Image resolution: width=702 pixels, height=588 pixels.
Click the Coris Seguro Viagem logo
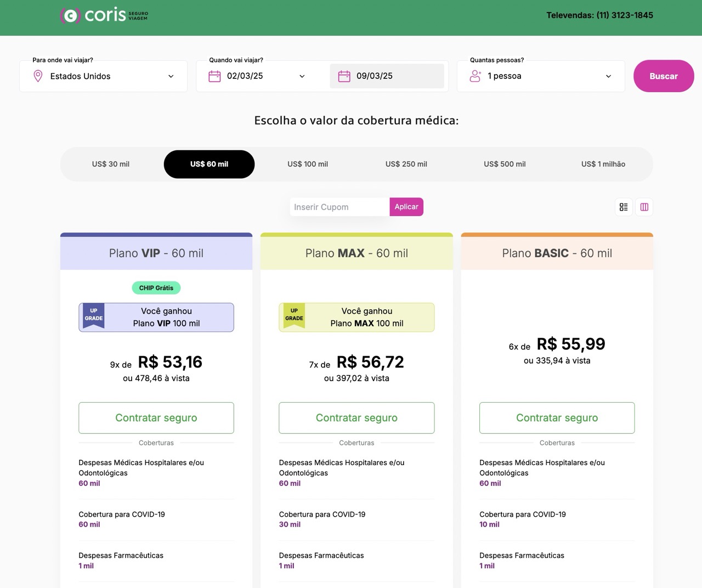tap(104, 15)
